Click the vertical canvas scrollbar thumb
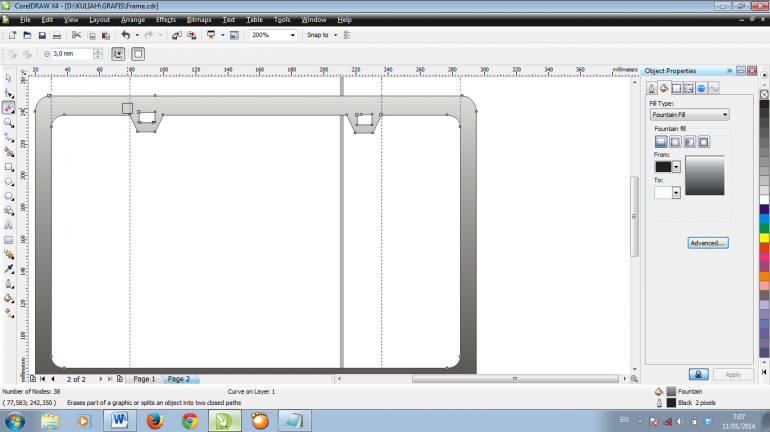The height and width of the screenshot is (432, 770). [x=634, y=216]
